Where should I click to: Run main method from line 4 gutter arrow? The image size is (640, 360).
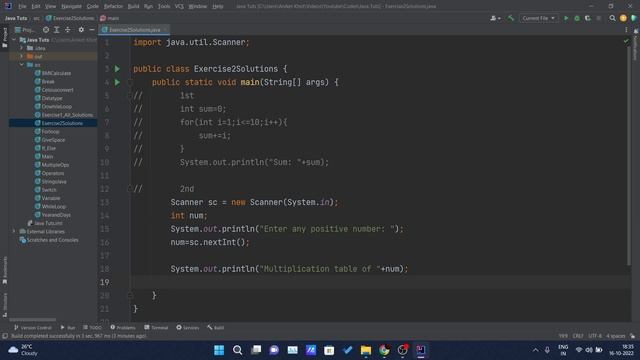[x=117, y=82]
